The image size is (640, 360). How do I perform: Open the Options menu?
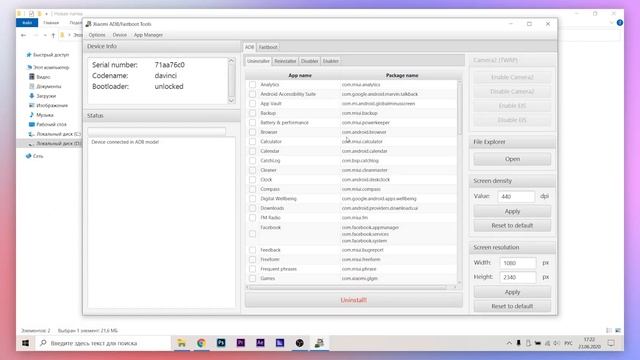pos(97,35)
